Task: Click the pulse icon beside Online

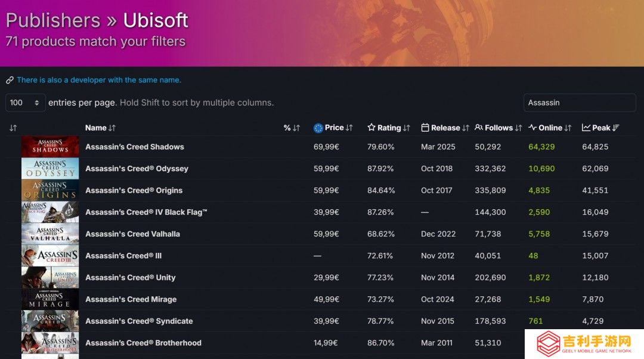Action: click(532, 128)
